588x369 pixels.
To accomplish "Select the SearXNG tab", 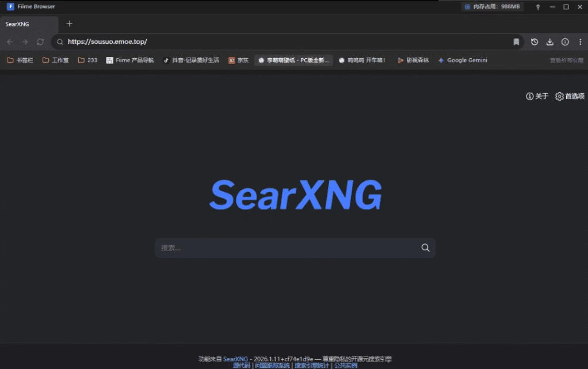I will click(x=29, y=24).
